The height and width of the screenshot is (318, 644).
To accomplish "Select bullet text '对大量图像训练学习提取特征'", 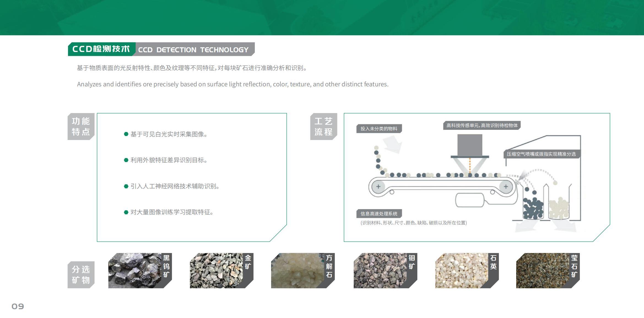I will (x=172, y=212).
